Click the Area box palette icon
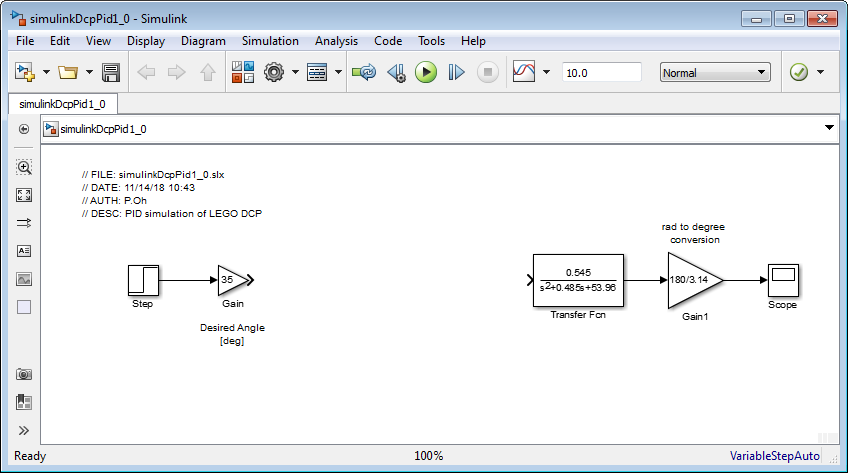 pyautogui.click(x=24, y=307)
